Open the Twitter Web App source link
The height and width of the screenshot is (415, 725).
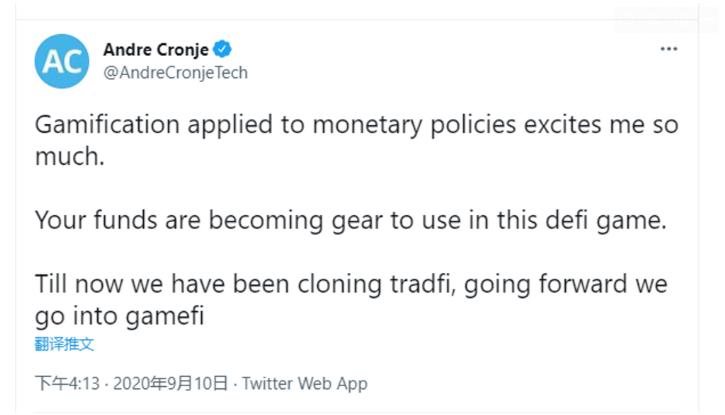(x=305, y=383)
